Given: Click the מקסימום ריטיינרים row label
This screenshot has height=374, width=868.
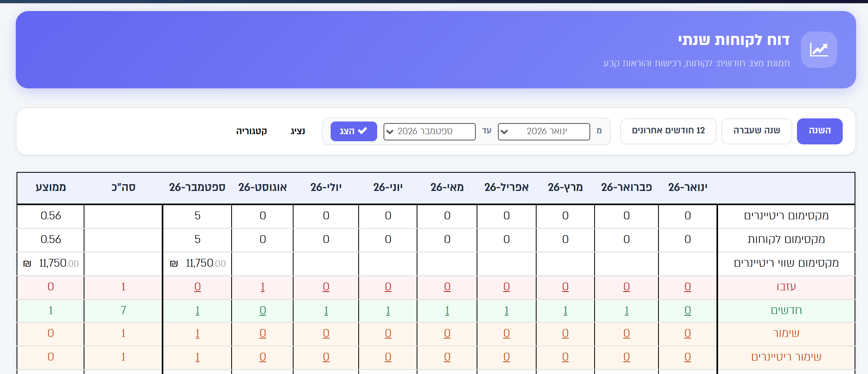Looking at the screenshot, I should click(786, 216).
